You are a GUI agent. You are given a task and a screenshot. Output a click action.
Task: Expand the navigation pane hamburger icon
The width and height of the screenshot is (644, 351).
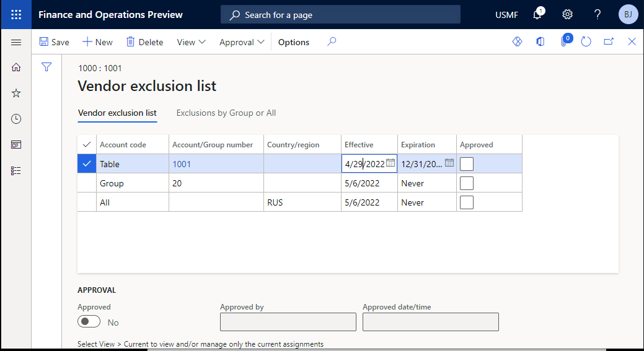tap(16, 42)
